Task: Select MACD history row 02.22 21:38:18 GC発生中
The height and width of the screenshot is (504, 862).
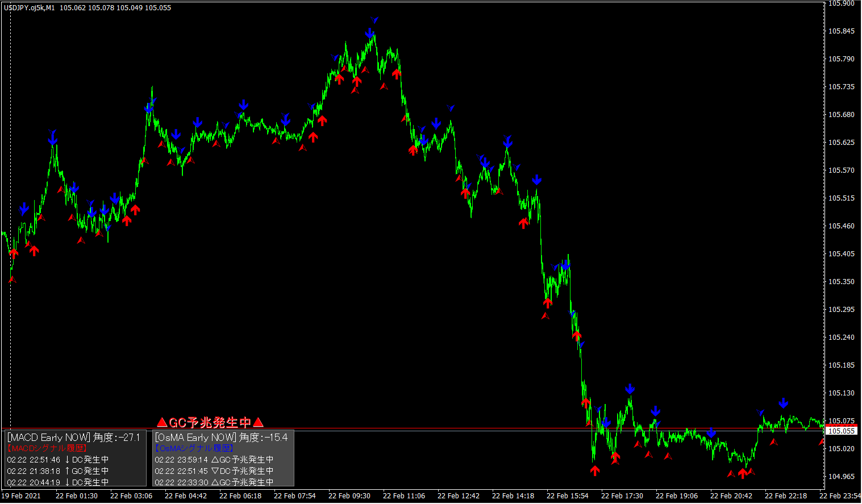Action: pyautogui.click(x=58, y=471)
